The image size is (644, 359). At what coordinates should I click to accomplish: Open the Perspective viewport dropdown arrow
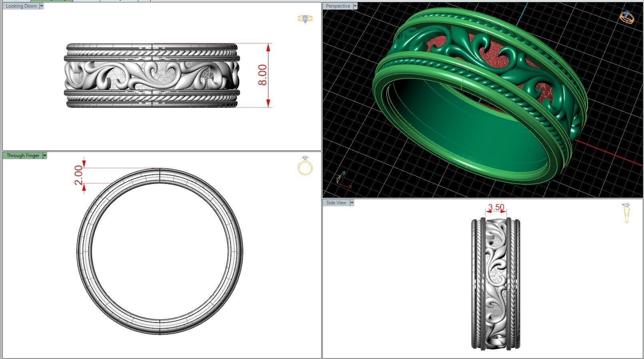click(x=355, y=6)
